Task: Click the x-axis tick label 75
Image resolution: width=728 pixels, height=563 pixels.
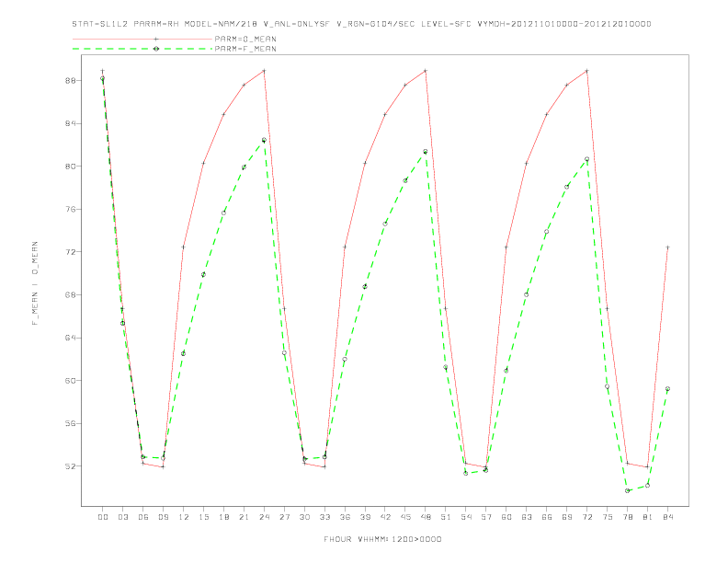Action: [x=608, y=517]
